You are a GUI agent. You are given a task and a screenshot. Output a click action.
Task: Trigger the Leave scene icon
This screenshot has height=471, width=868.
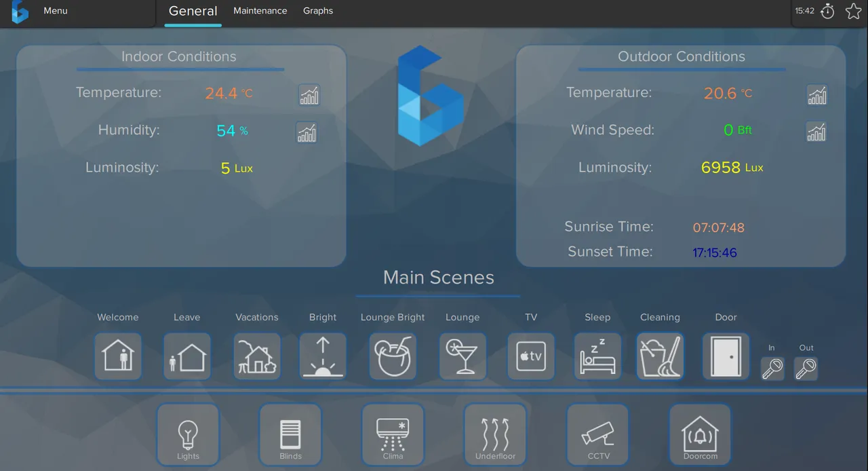[x=187, y=356]
